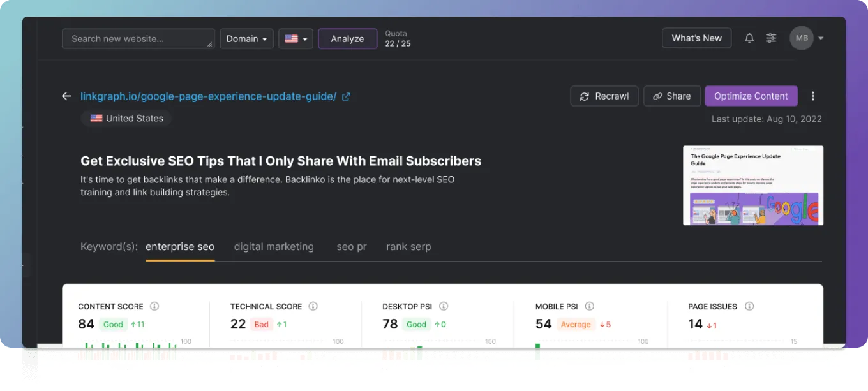Expand the Domain dropdown
The image size is (868, 391).
246,39
